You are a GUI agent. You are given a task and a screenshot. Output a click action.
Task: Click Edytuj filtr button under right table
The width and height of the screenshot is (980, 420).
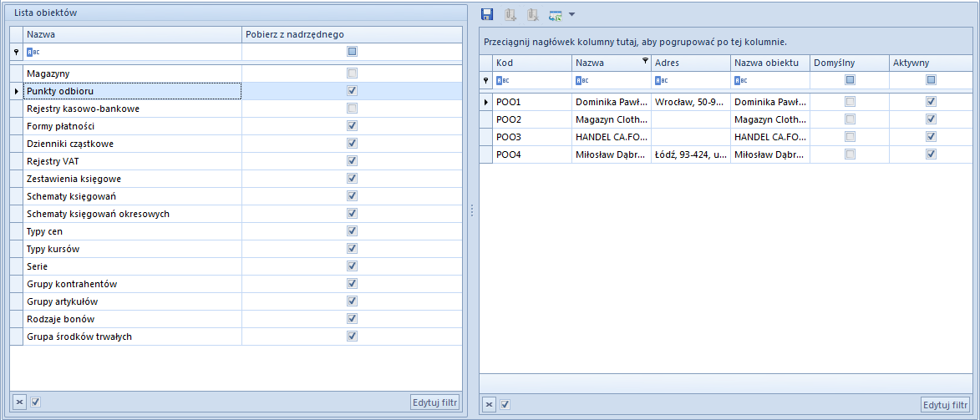pos(946,404)
